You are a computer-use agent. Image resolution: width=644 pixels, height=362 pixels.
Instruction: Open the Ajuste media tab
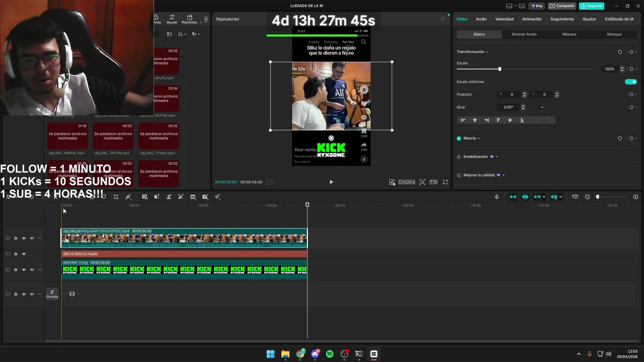[x=172, y=19]
